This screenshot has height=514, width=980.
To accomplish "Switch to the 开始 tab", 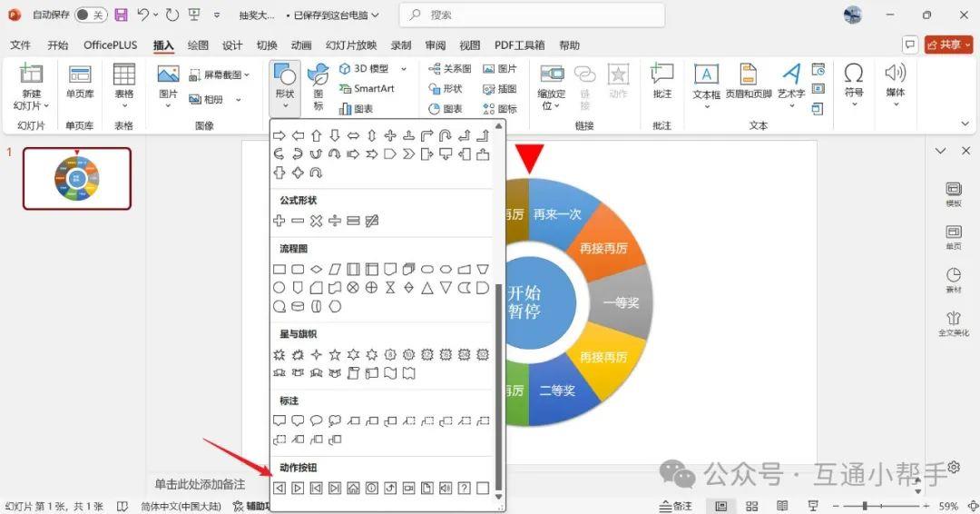I will [57, 45].
